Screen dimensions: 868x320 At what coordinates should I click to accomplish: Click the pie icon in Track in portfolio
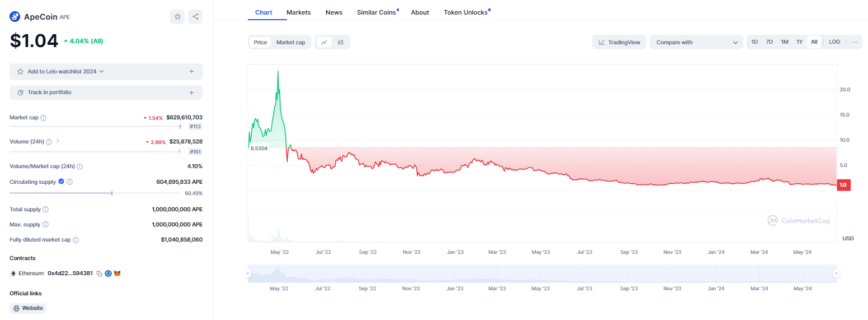pos(21,92)
